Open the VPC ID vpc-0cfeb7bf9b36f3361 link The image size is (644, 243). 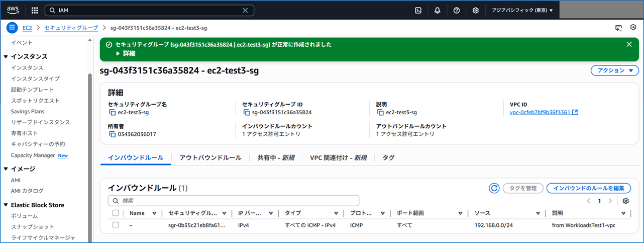point(540,112)
